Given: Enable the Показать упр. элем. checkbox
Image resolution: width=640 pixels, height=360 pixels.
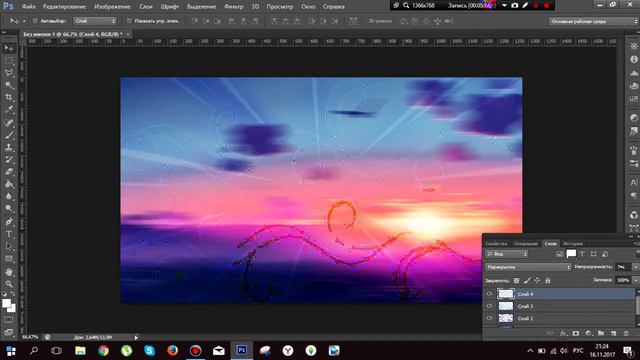Looking at the screenshot, I should click(129, 21).
